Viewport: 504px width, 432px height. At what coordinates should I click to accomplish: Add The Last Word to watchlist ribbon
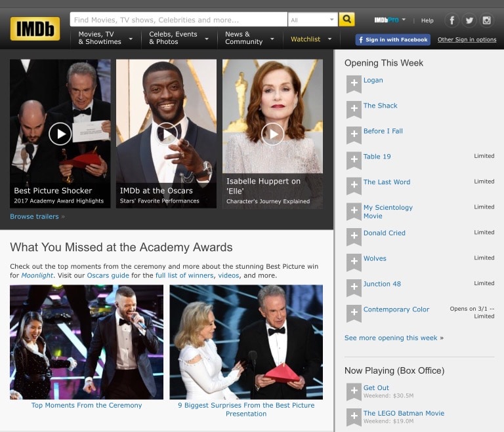pos(354,186)
